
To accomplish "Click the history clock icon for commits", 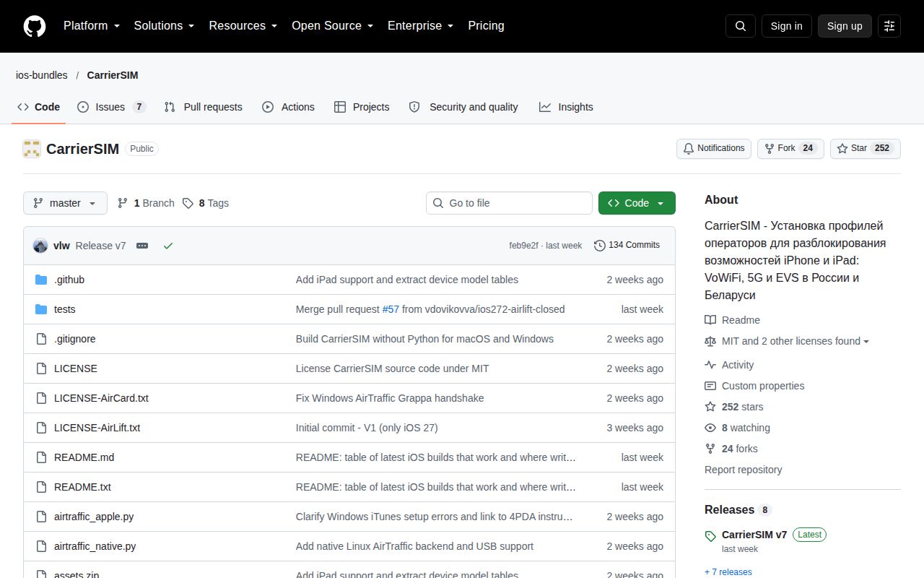I will pos(600,246).
